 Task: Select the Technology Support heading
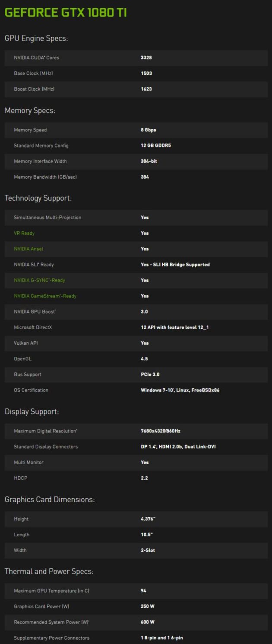[x=38, y=198]
